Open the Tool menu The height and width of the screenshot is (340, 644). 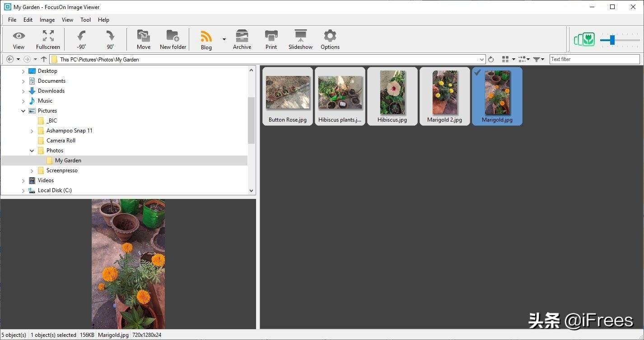click(85, 20)
